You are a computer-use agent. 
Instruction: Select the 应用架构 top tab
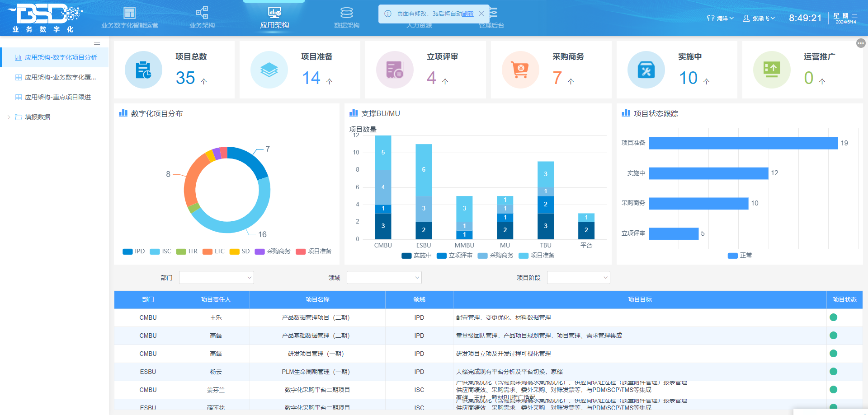click(x=274, y=18)
